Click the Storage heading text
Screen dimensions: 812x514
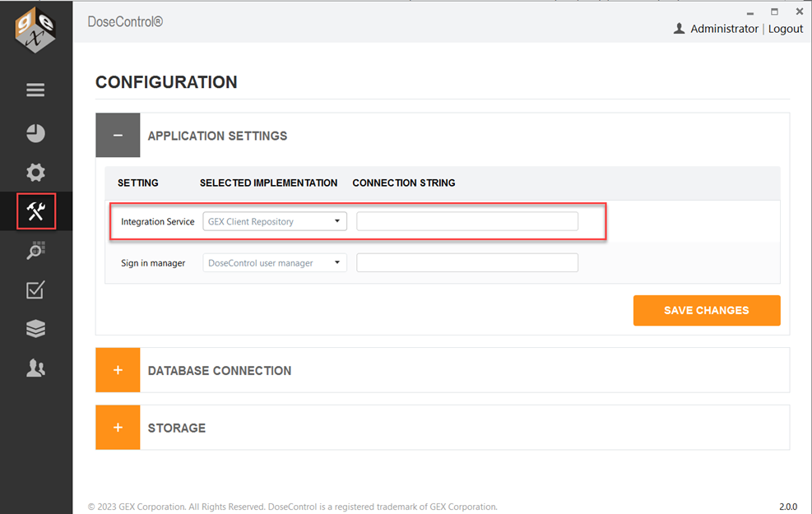point(177,428)
